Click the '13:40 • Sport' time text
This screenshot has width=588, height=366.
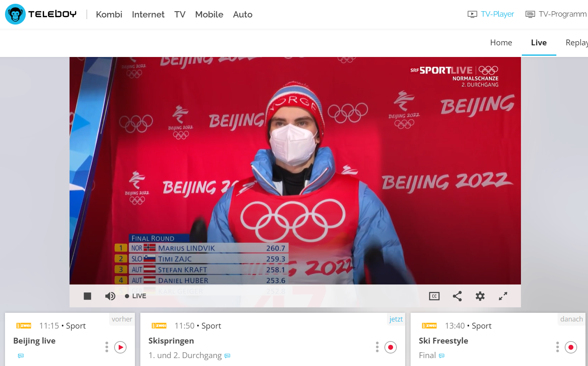click(468, 326)
